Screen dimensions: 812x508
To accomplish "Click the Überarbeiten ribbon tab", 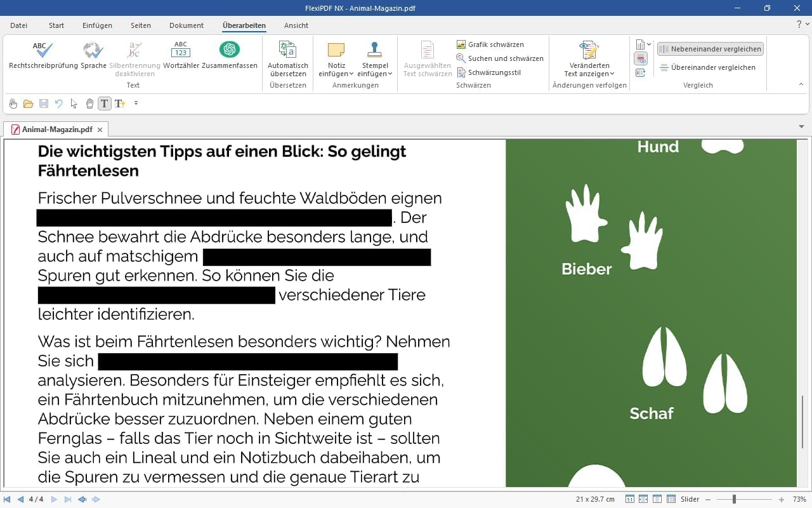I will tap(244, 25).
